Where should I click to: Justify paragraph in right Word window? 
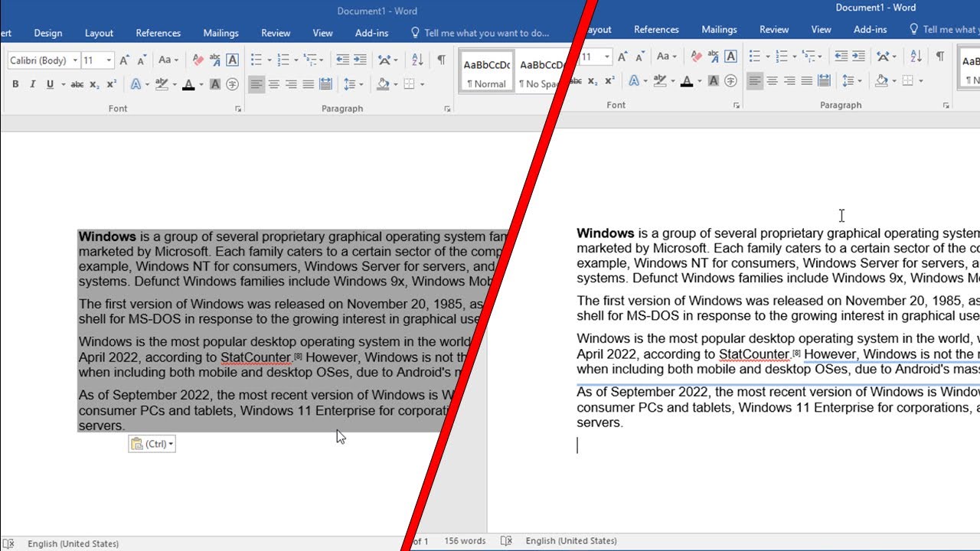point(806,80)
